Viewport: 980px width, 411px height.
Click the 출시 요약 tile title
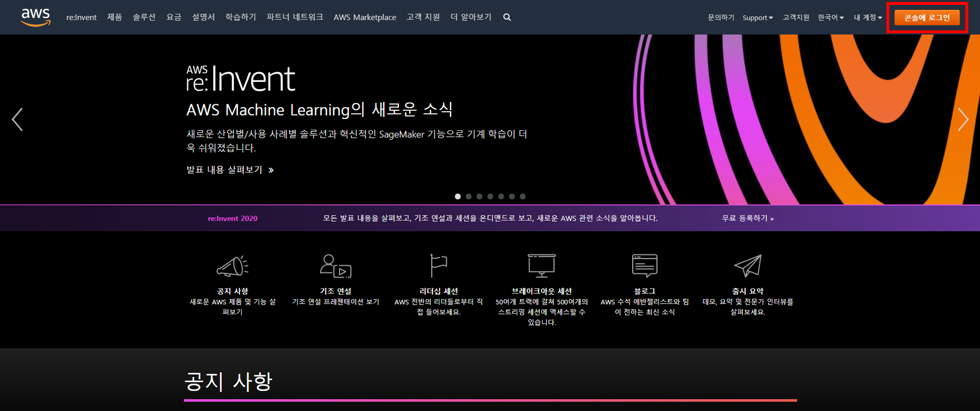748,291
